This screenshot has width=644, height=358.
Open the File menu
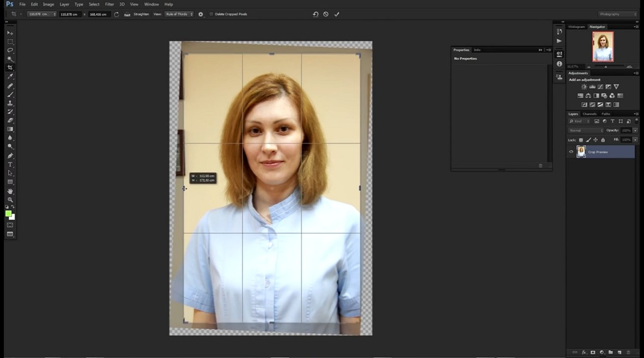pos(22,4)
